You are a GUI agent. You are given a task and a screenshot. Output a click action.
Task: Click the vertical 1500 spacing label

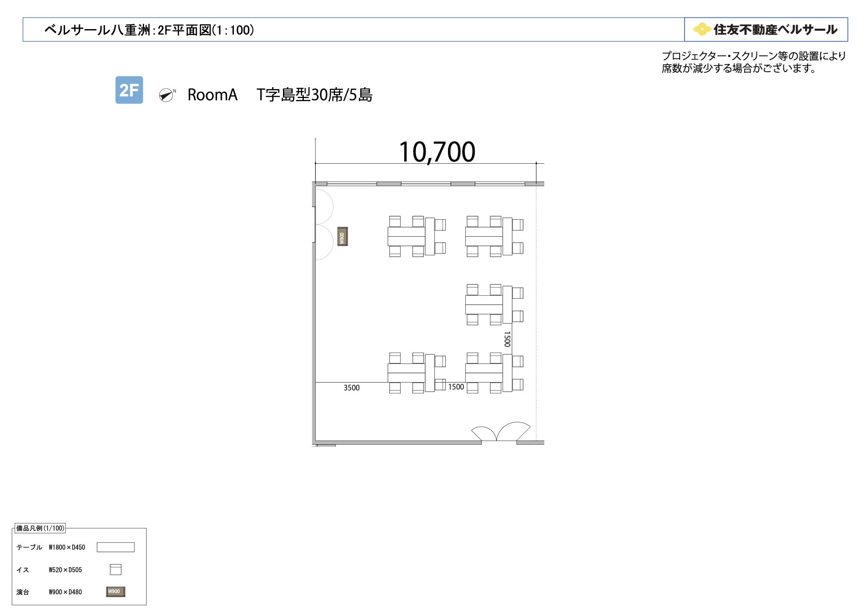(x=507, y=339)
